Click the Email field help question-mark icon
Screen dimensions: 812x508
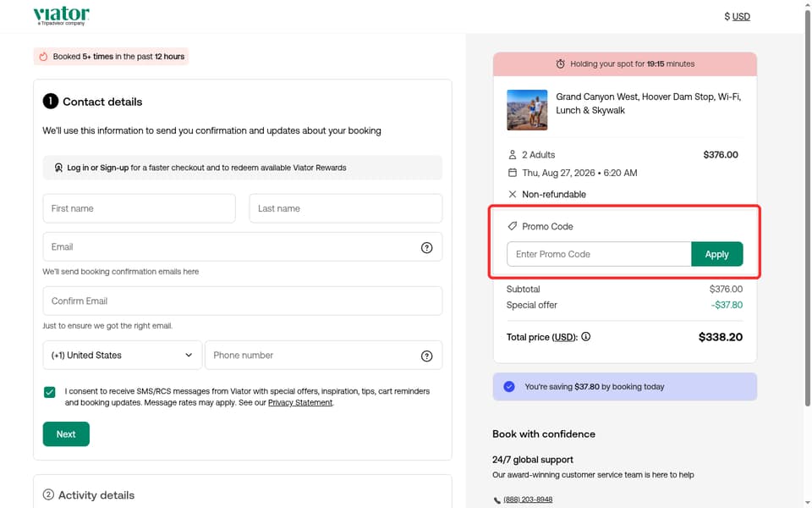(x=426, y=248)
